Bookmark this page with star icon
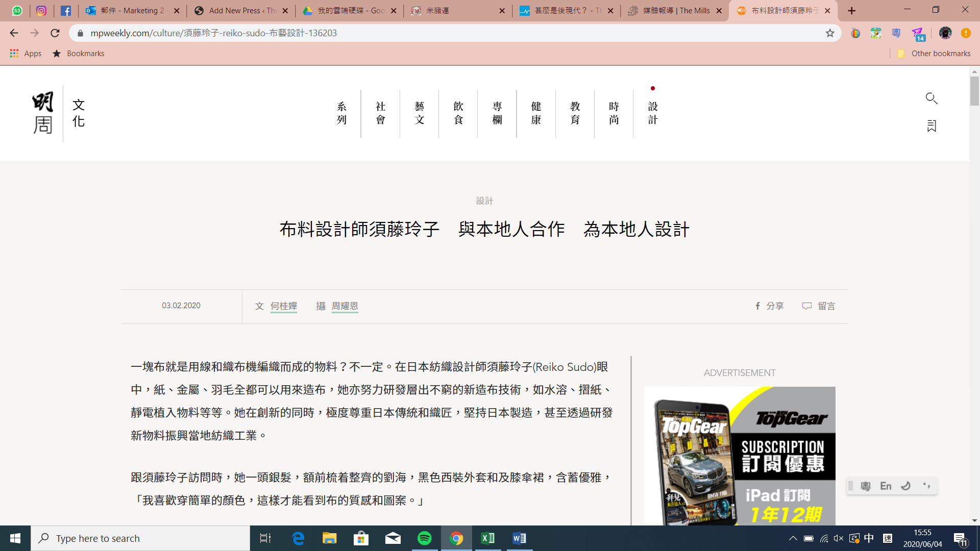 click(x=830, y=33)
